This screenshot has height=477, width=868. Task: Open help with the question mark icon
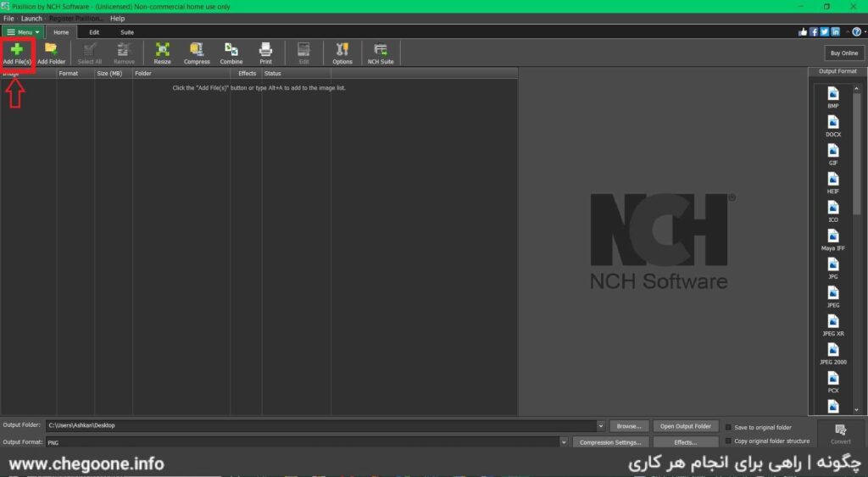[x=856, y=32]
